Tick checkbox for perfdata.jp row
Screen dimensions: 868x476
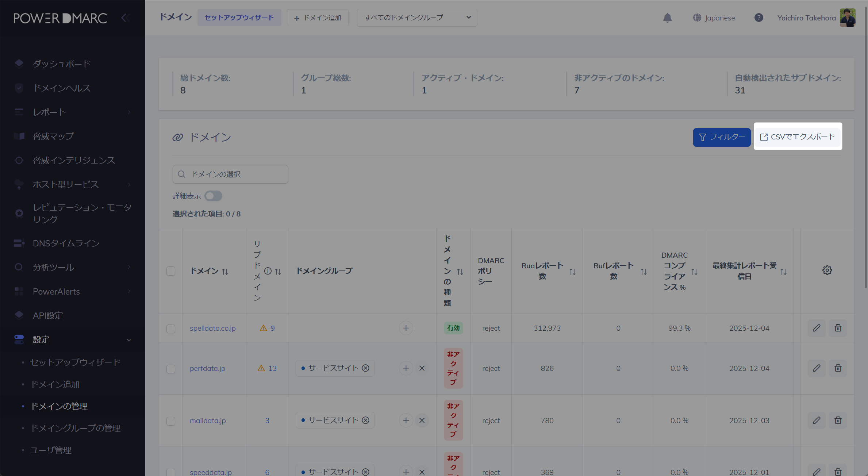(x=170, y=368)
